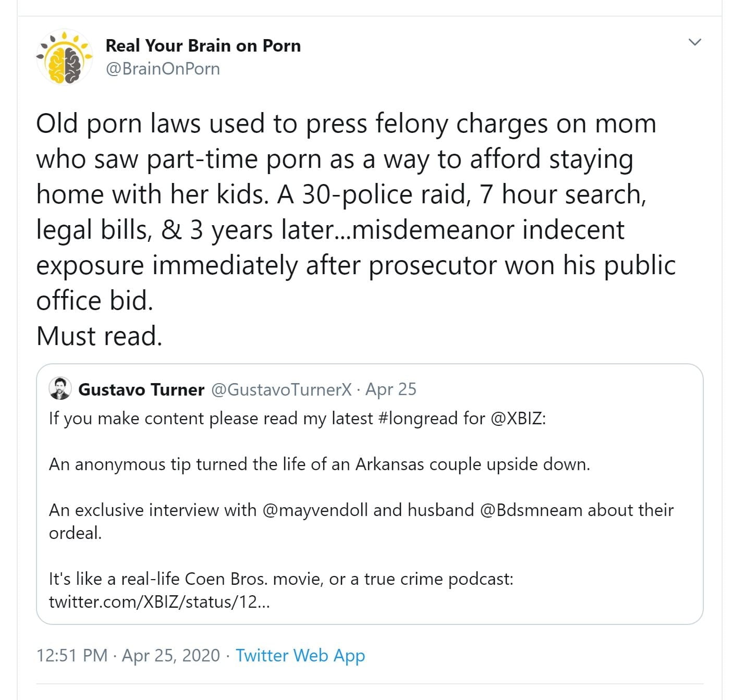
Task: Click the 12:51 PM · Apr 25, 2020 timestamp
Action: (128, 655)
